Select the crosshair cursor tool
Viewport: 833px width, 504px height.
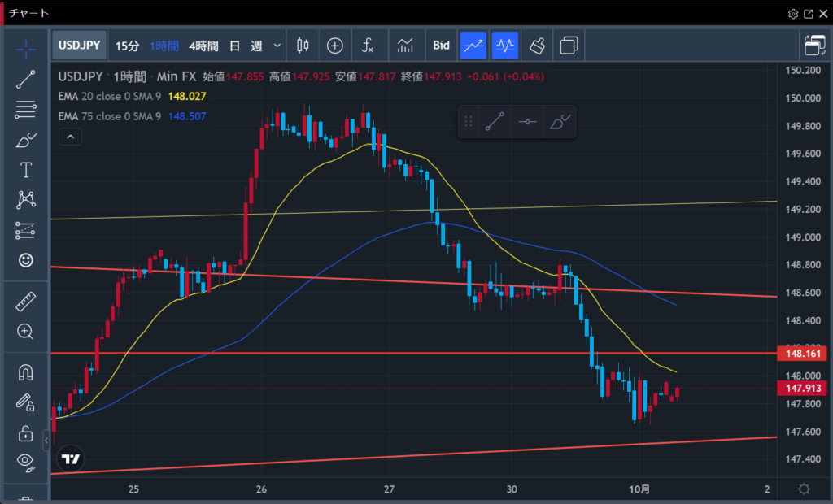click(26, 48)
